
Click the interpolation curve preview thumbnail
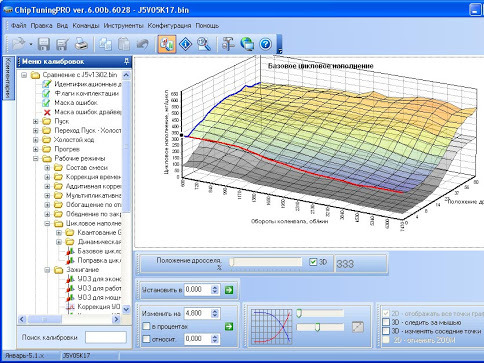click(x=271, y=326)
